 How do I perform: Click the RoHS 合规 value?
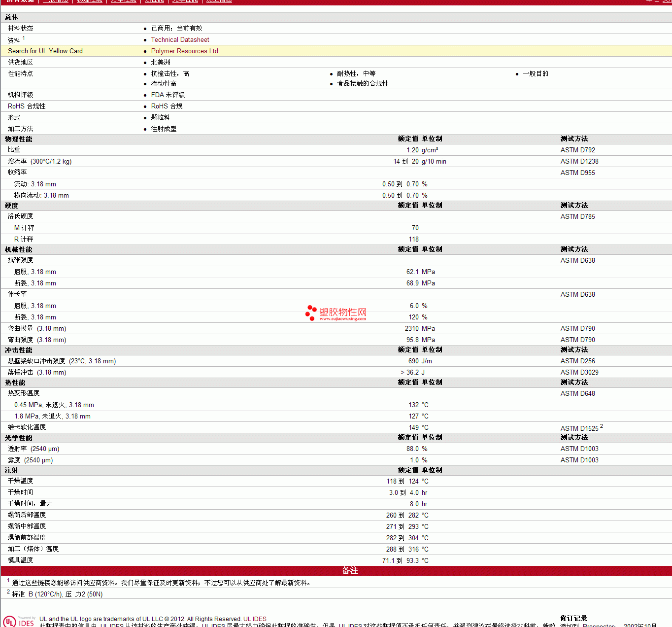[167, 106]
